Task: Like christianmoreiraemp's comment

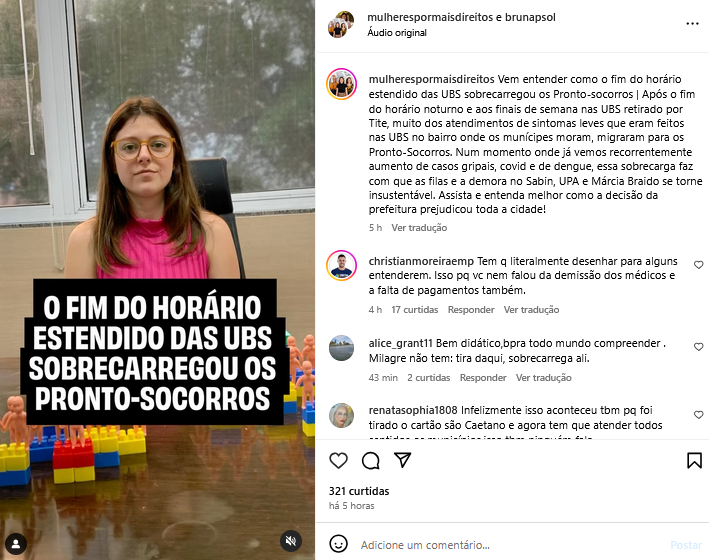Action: coord(698,265)
